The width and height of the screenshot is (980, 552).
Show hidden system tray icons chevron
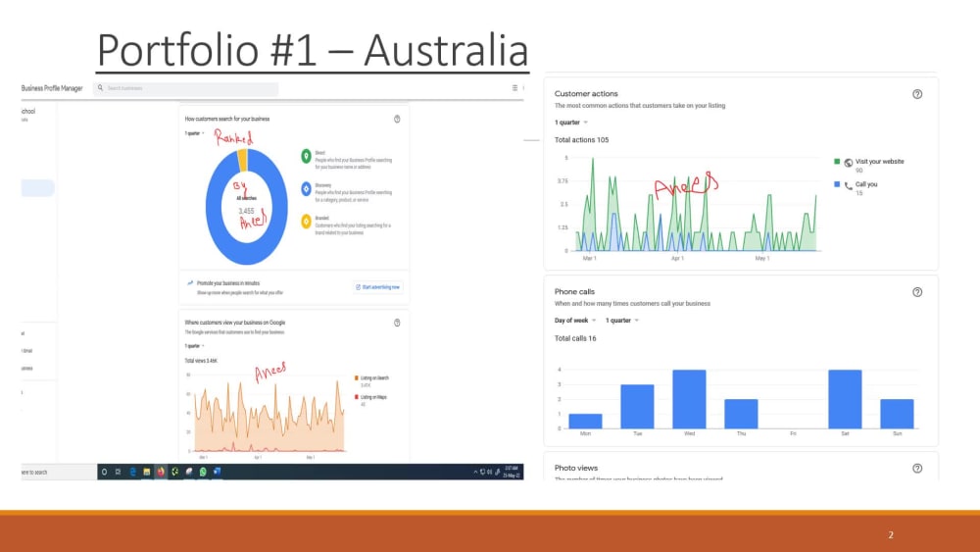point(475,472)
